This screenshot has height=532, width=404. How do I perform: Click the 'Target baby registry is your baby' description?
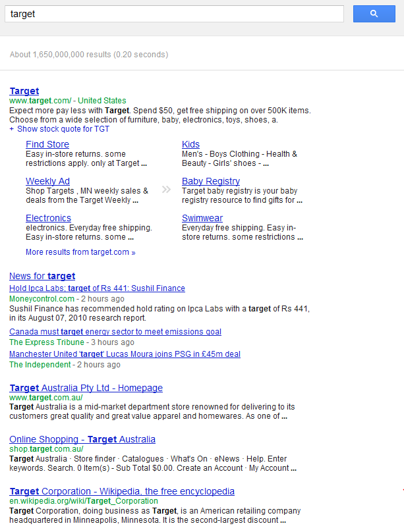pyautogui.click(x=242, y=196)
